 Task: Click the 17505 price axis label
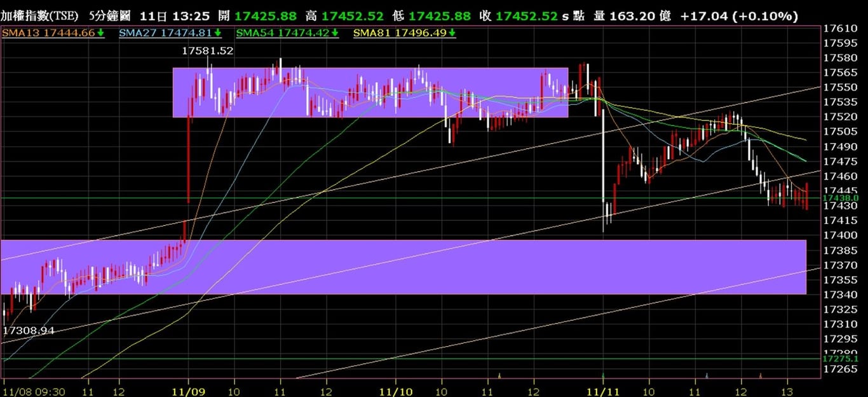[840, 132]
